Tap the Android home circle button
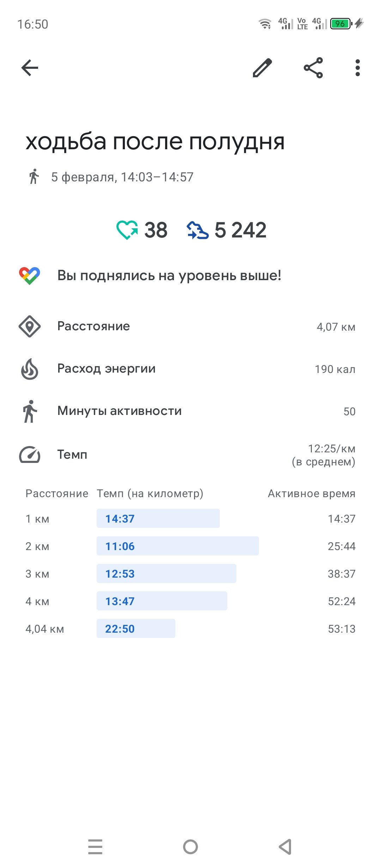 point(190,847)
